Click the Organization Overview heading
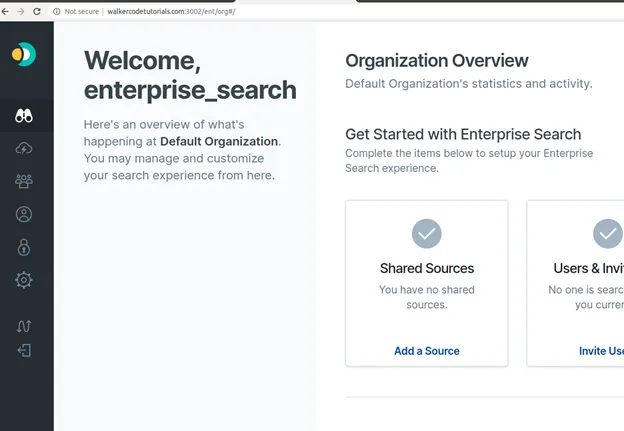 (x=437, y=60)
